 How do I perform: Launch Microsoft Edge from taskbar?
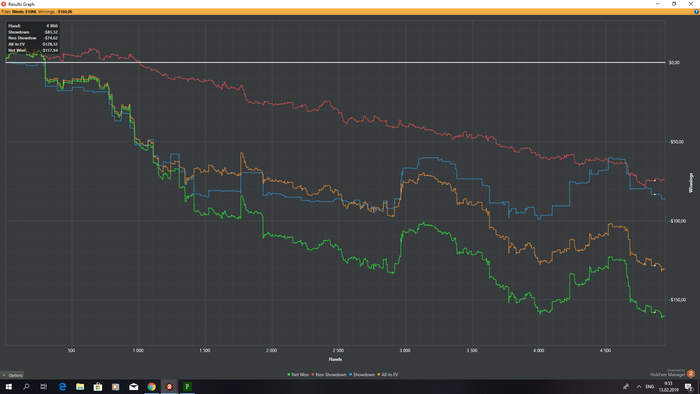click(62, 387)
